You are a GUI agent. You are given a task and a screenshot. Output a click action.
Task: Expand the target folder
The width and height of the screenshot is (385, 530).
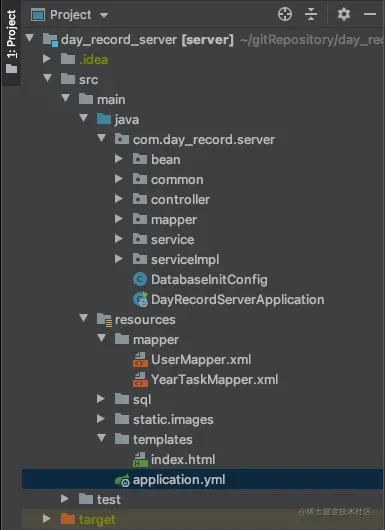point(47,519)
